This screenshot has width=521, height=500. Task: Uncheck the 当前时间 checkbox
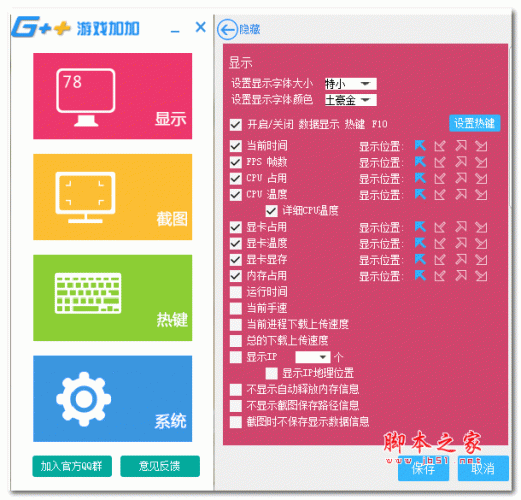236,146
